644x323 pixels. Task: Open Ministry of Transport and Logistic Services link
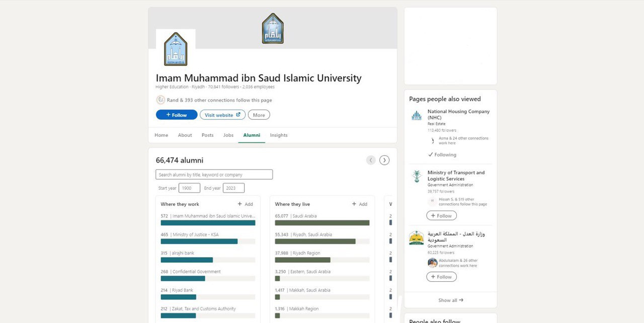456,176
